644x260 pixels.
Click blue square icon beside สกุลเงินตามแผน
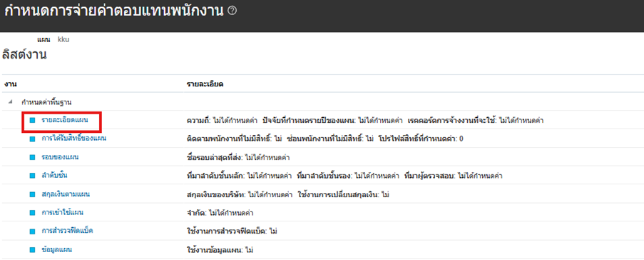(x=32, y=194)
